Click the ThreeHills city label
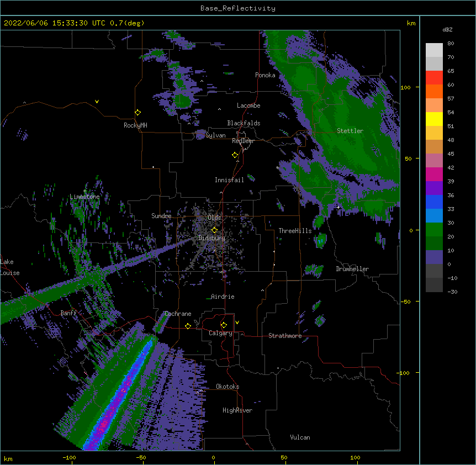 click(295, 231)
